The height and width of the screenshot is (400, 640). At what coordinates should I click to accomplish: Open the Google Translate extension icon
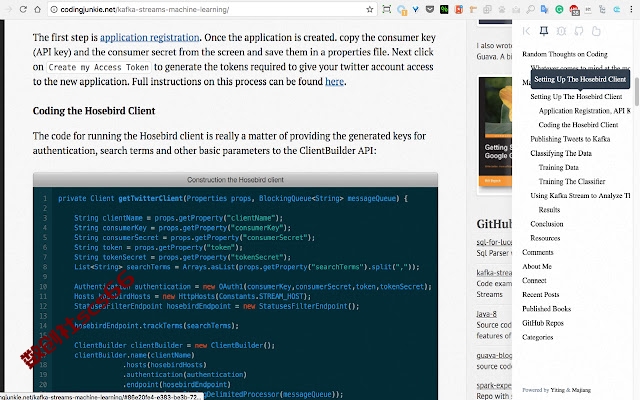tap(544, 9)
